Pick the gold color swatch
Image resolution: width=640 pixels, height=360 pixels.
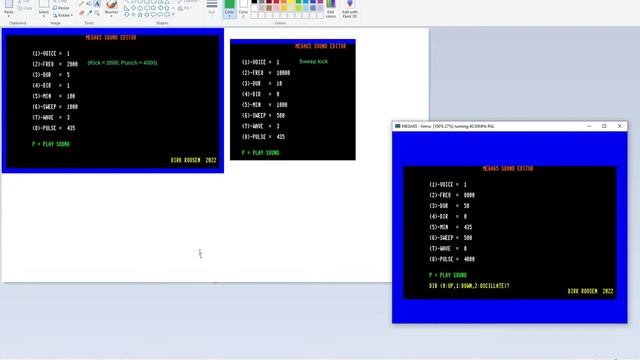[284, 8]
